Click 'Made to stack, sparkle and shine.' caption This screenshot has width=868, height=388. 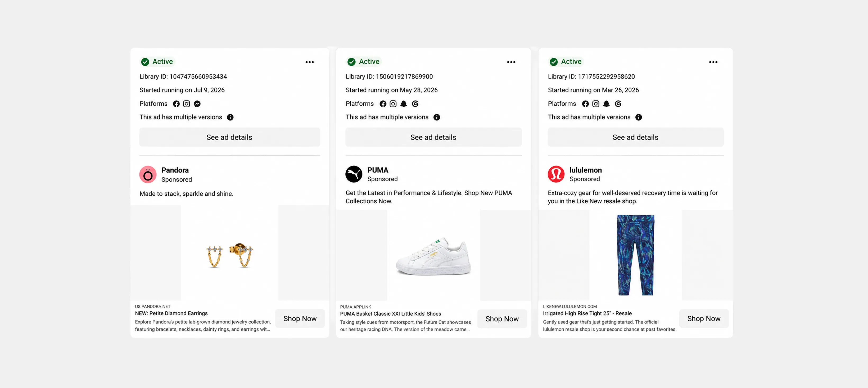click(186, 193)
